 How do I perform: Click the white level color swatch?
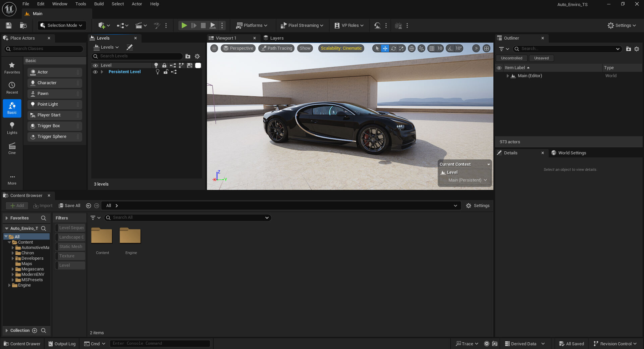pyautogui.click(x=198, y=65)
